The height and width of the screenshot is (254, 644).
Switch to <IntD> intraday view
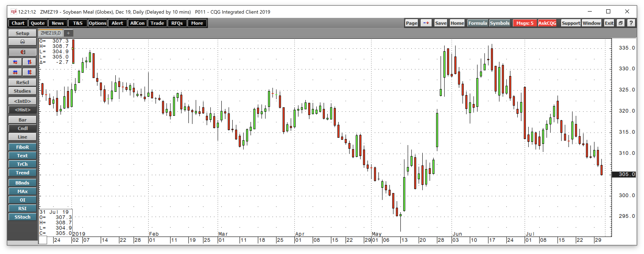click(23, 101)
